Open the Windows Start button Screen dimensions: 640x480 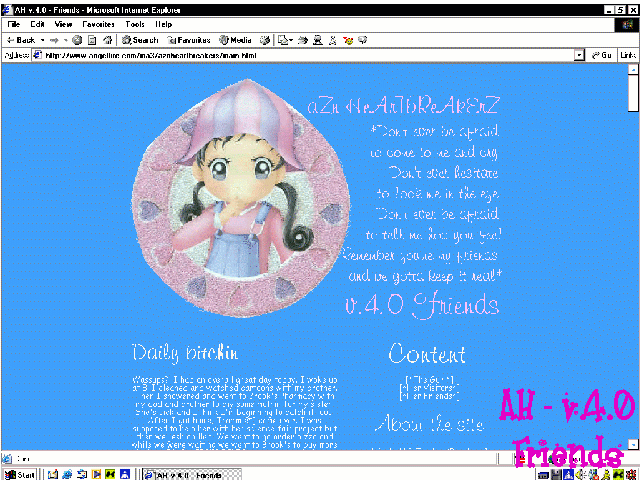pos(20,474)
